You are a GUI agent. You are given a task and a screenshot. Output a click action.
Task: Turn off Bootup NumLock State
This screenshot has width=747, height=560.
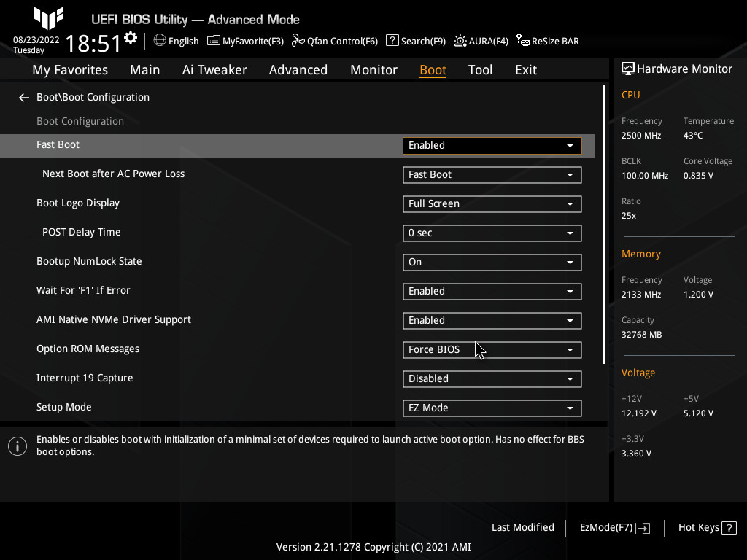pos(492,262)
